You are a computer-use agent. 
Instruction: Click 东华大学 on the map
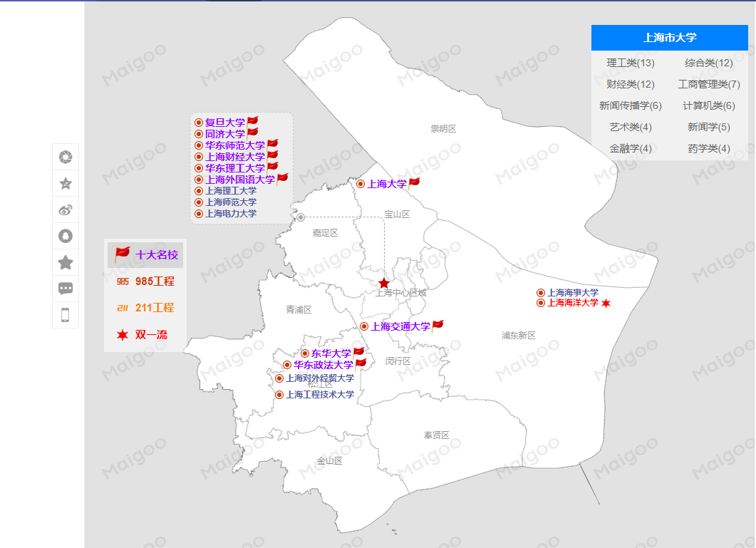[x=331, y=353]
